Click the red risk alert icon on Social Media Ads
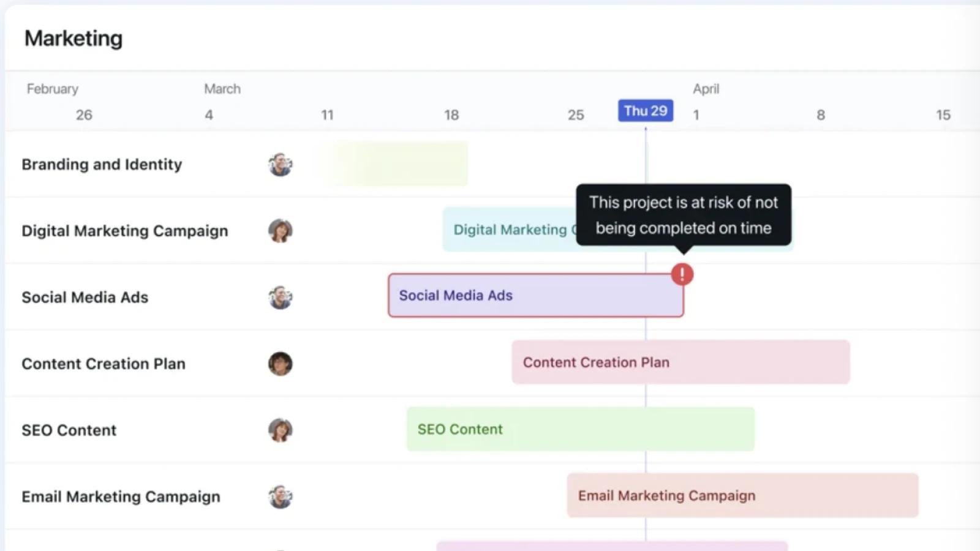 pos(682,274)
